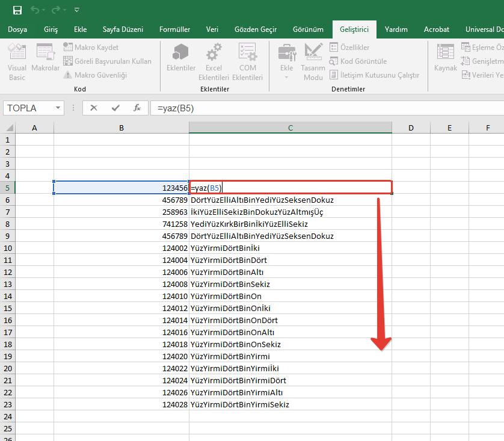Click the Save icon in quick access toolbar
The height and width of the screenshot is (441, 504).
point(17,10)
